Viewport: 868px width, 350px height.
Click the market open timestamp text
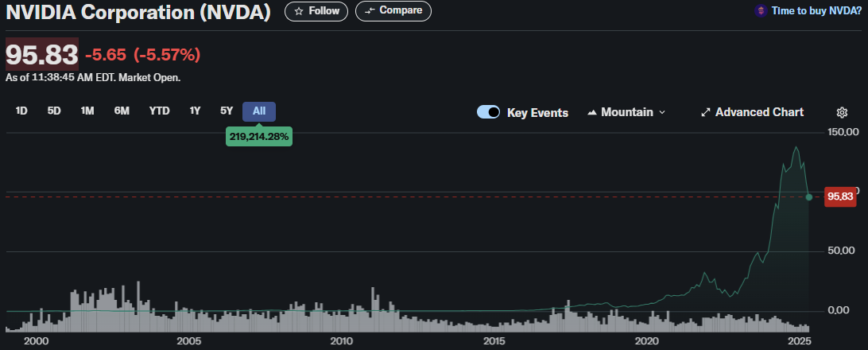[x=93, y=78]
